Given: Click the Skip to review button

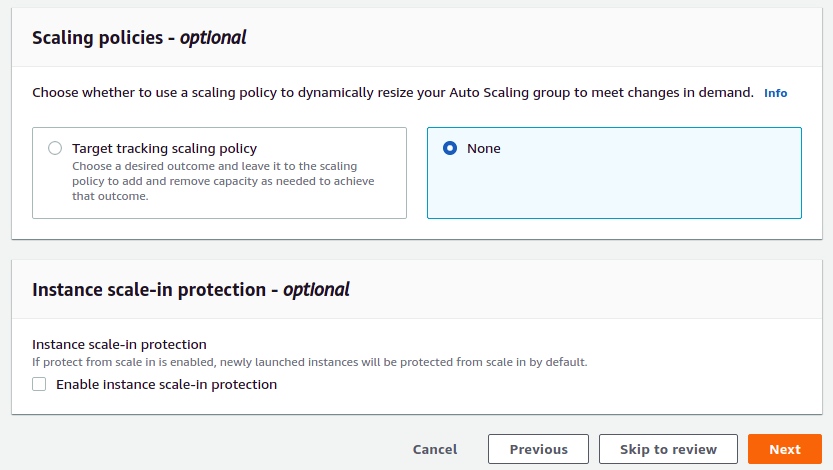Looking at the screenshot, I should pyautogui.click(x=668, y=449).
